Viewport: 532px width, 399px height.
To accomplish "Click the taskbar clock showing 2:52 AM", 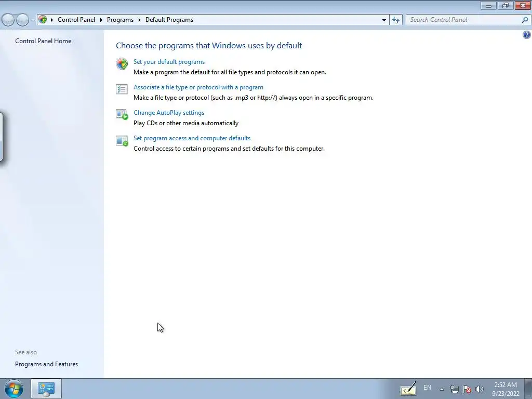I will coord(506,389).
